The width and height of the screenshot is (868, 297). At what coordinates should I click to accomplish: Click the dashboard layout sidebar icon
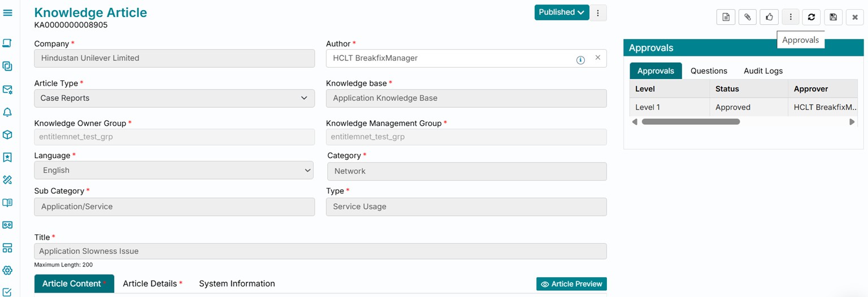7,248
